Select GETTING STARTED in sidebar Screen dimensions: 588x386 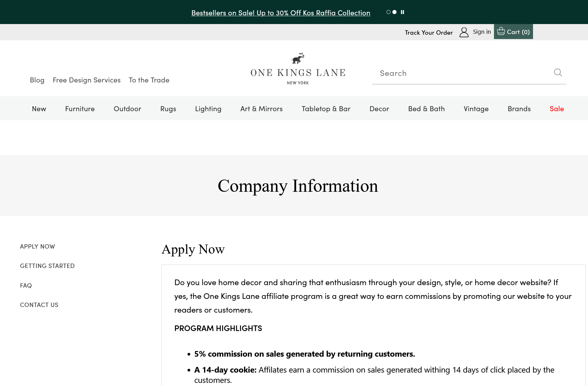47,266
